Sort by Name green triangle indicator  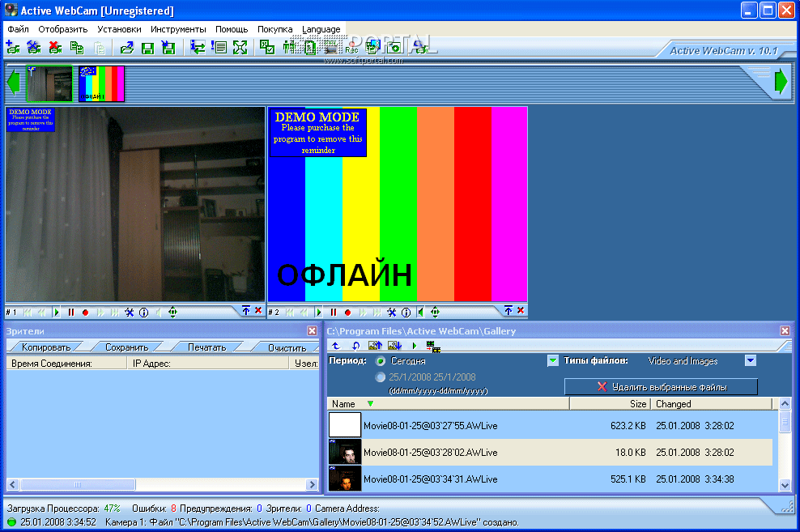[x=370, y=403]
